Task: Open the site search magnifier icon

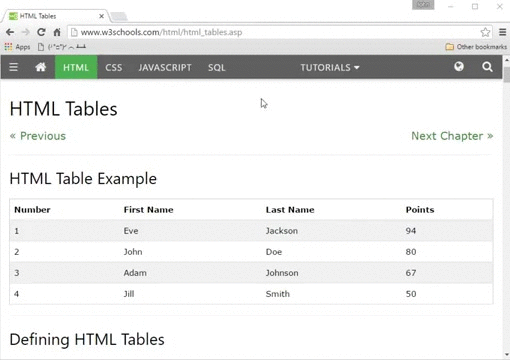Action: [x=487, y=67]
